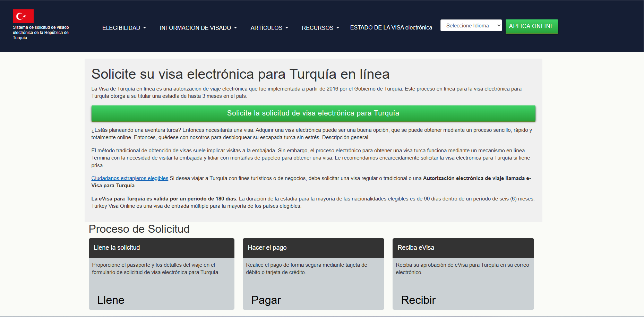Click the Proceso de Solicitud heading
Viewport: 644px width, 317px height.
(x=139, y=229)
